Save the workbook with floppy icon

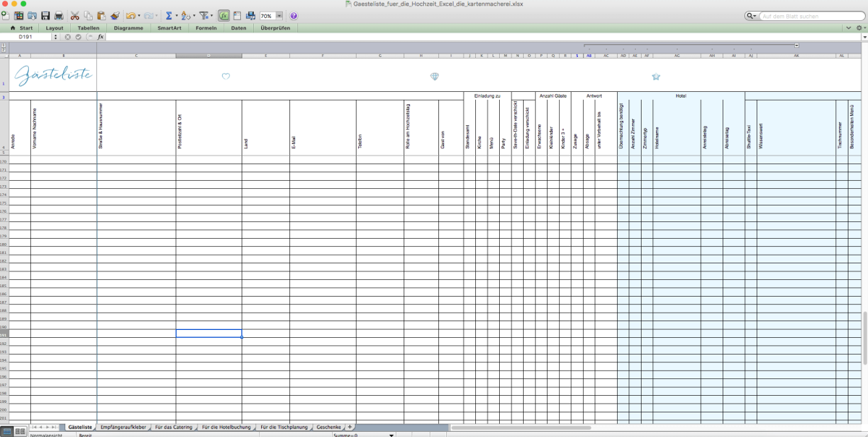45,15
